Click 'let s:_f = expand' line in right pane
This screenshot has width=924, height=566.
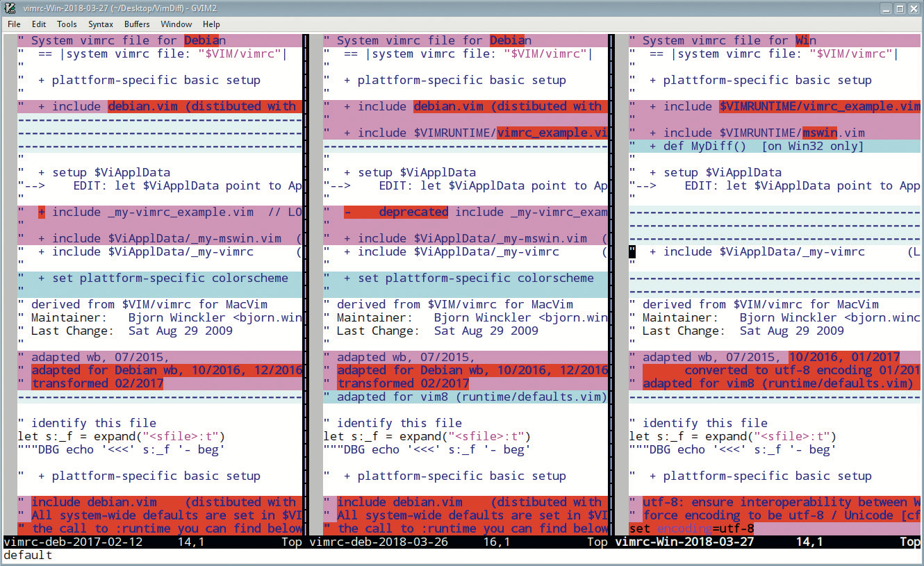[x=733, y=436]
